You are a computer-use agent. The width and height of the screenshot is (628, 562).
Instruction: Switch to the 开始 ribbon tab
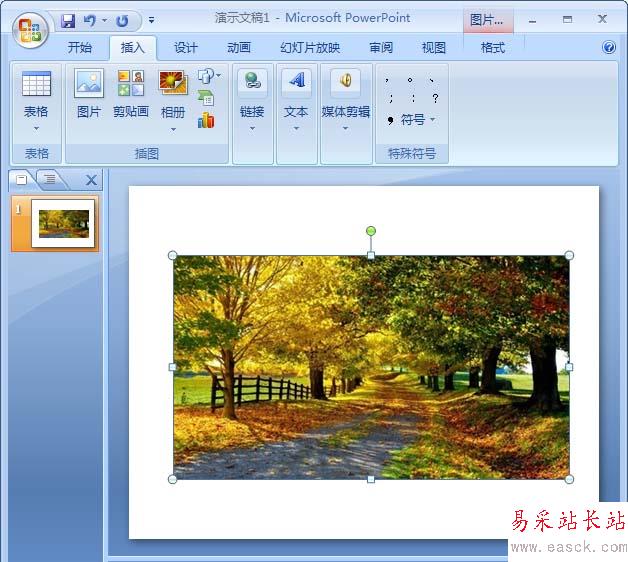tap(80, 47)
